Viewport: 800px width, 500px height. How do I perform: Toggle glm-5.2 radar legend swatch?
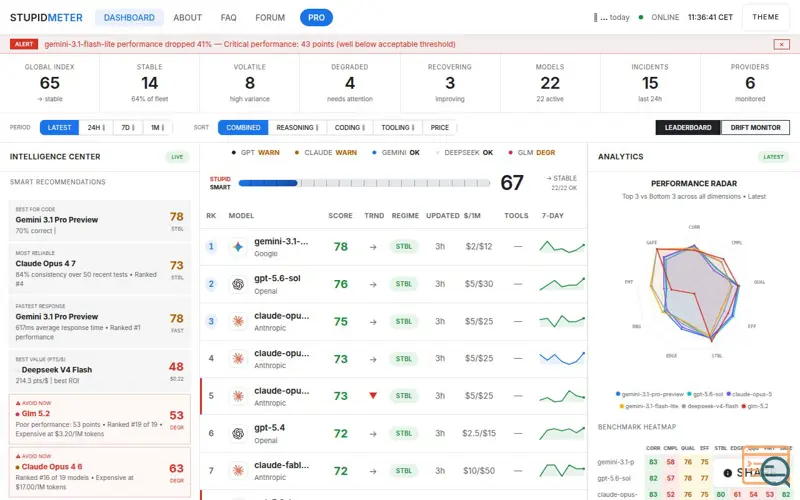click(744, 406)
